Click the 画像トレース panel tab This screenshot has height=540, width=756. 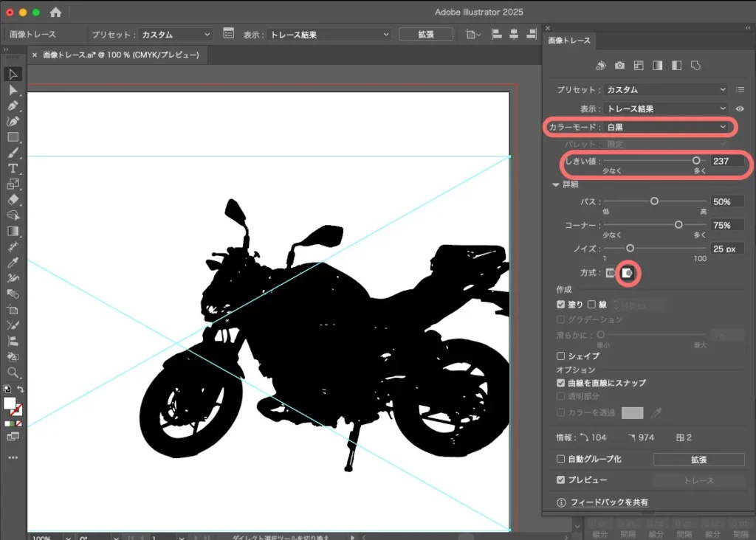[x=569, y=41]
